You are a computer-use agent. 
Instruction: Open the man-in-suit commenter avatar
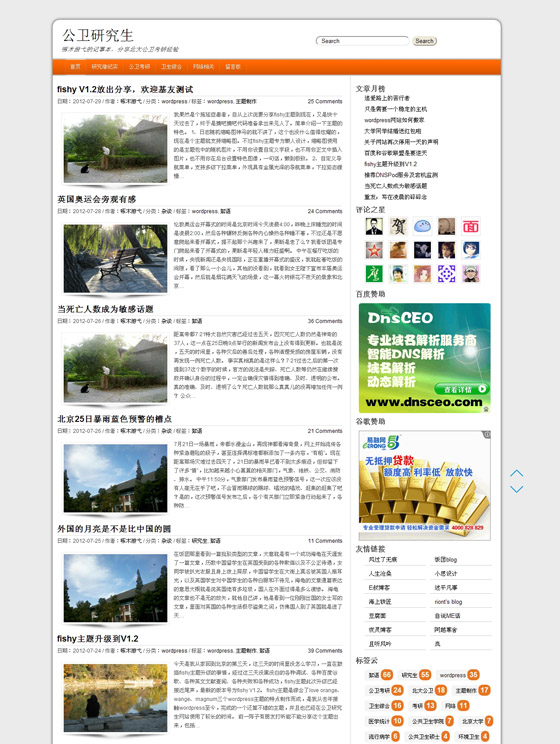click(x=374, y=226)
